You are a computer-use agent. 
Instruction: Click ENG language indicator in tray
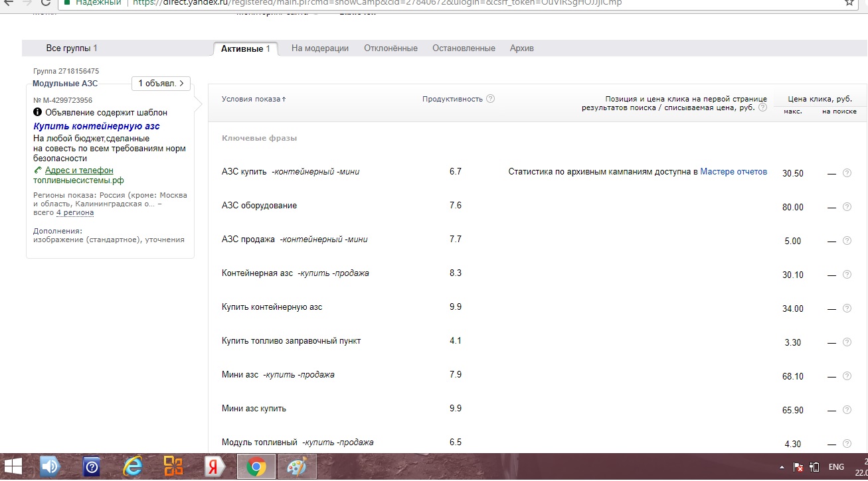pos(837,467)
